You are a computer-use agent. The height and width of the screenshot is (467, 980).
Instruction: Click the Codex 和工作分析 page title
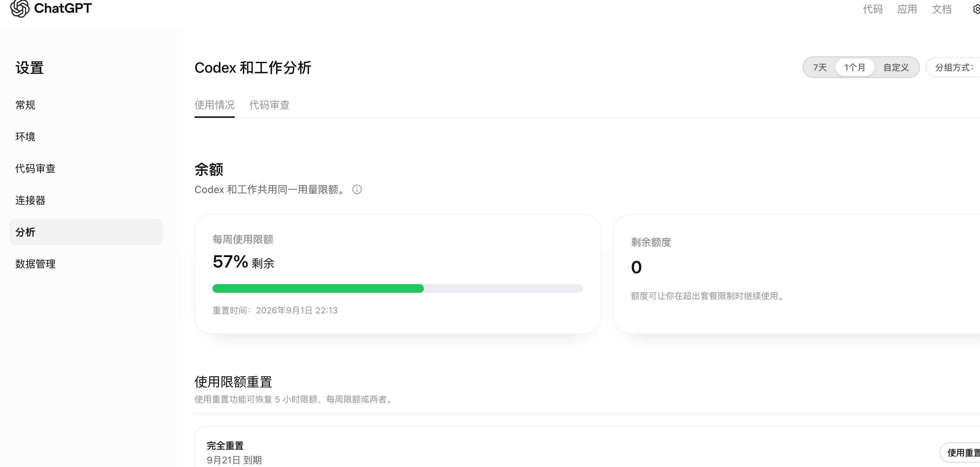click(253, 68)
